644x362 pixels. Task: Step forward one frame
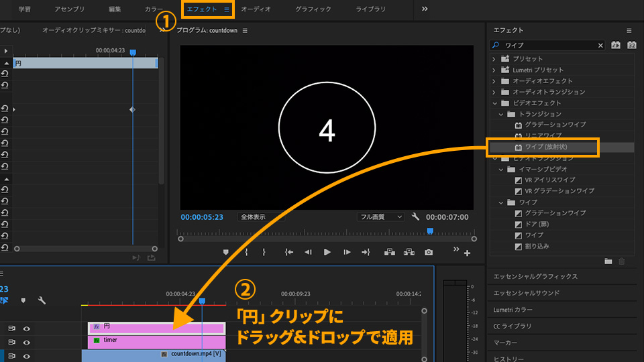tap(347, 253)
